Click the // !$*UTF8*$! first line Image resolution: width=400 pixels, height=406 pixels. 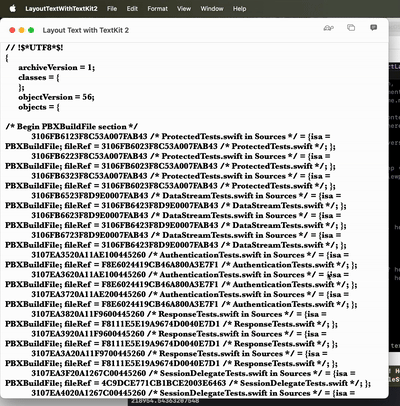(34, 48)
